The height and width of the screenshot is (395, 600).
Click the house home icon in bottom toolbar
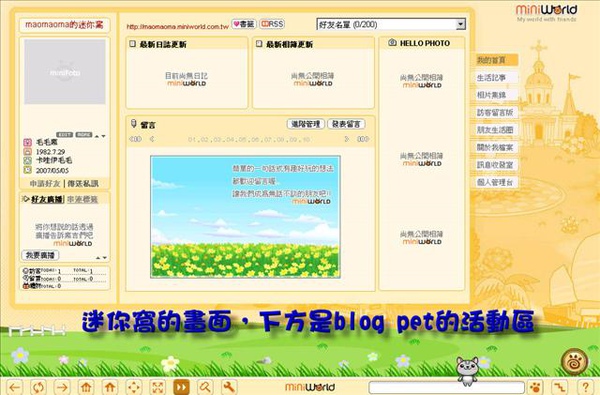[86, 387]
